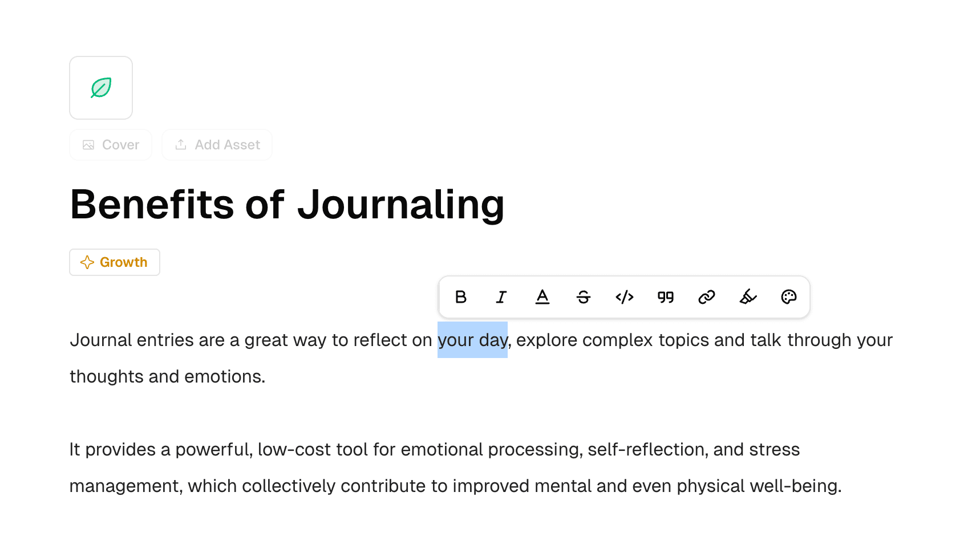The height and width of the screenshot is (553, 980).
Task: Click the sparkle icon in the Growth tag
Action: click(87, 262)
